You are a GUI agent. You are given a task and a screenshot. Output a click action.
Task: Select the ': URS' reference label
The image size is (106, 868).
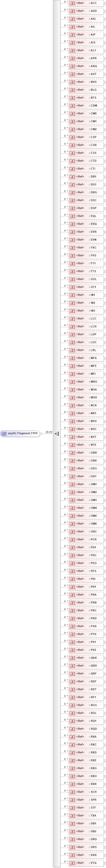click(x=93, y=847)
